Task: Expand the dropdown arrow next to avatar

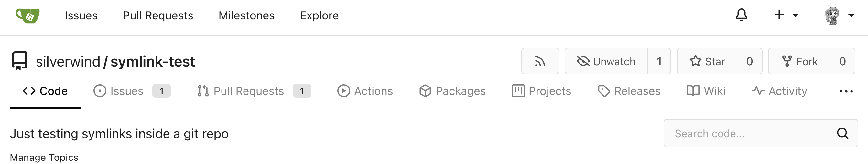Action: click(x=851, y=15)
